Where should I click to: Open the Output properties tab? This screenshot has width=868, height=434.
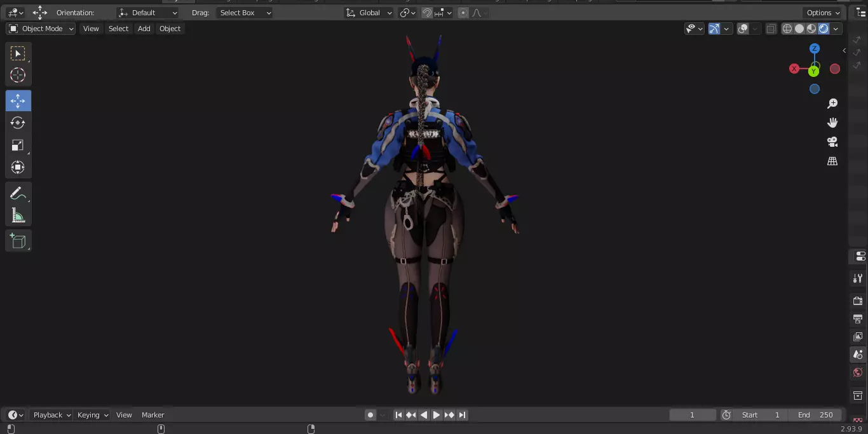[858, 318]
